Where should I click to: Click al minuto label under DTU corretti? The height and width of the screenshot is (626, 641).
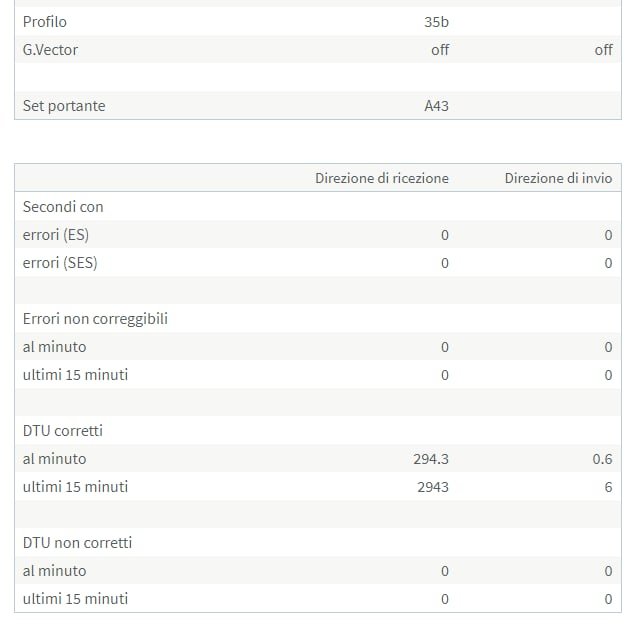[55, 459]
